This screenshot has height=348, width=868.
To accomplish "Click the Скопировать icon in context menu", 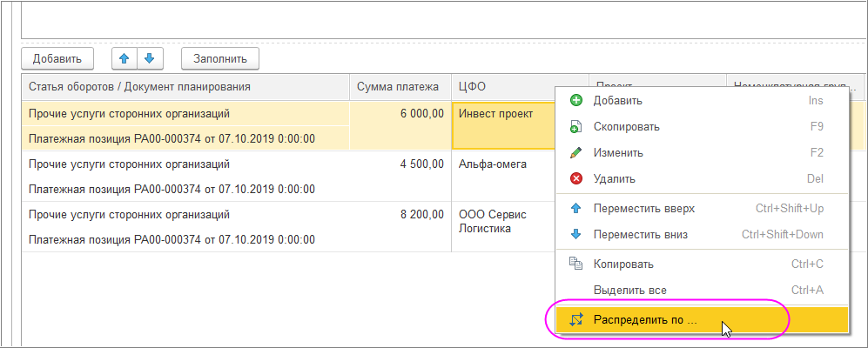I will click(575, 127).
